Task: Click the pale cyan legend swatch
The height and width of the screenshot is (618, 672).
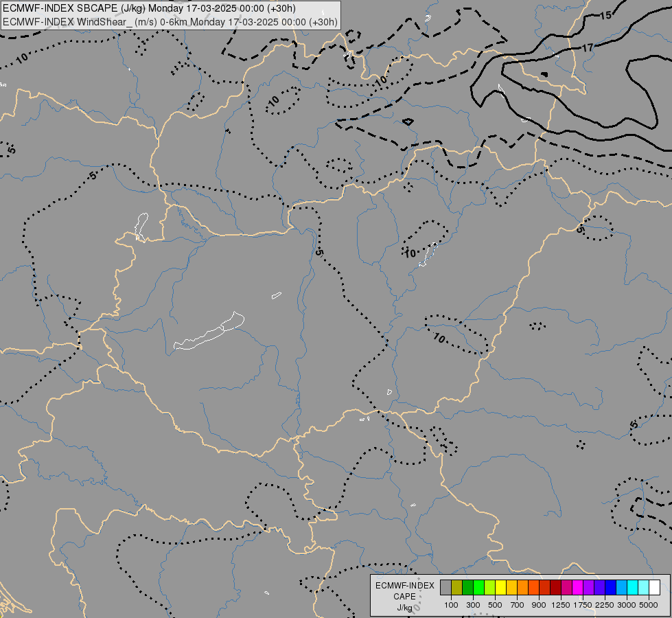Action: [x=644, y=587]
